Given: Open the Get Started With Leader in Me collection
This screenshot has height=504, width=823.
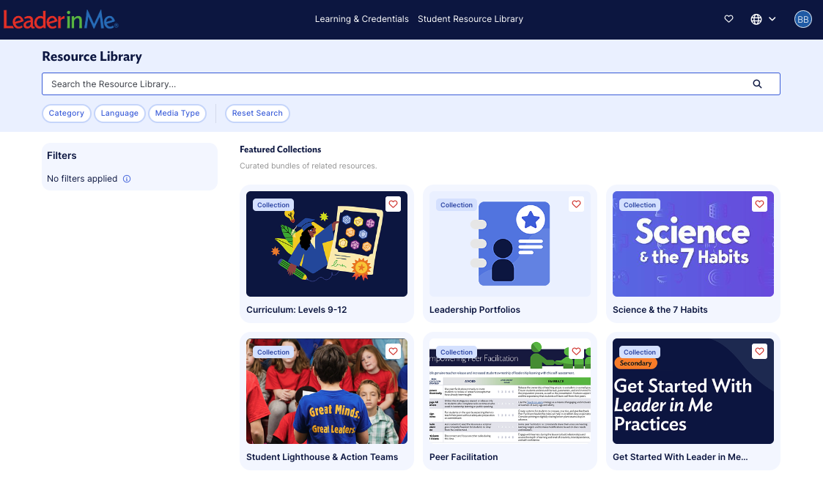Looking at the screenshot, I should 693,390.
